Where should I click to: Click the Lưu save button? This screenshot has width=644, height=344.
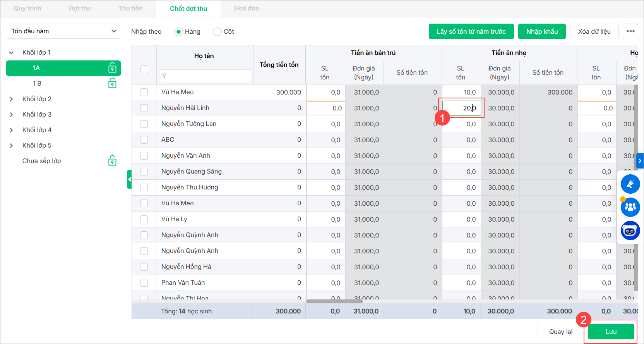point(611,332)
